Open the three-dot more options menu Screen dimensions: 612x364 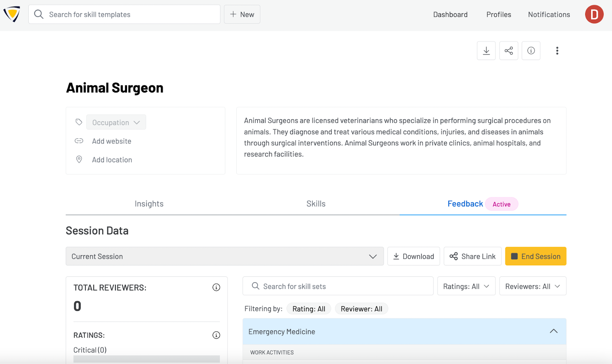tap(557, 51)
